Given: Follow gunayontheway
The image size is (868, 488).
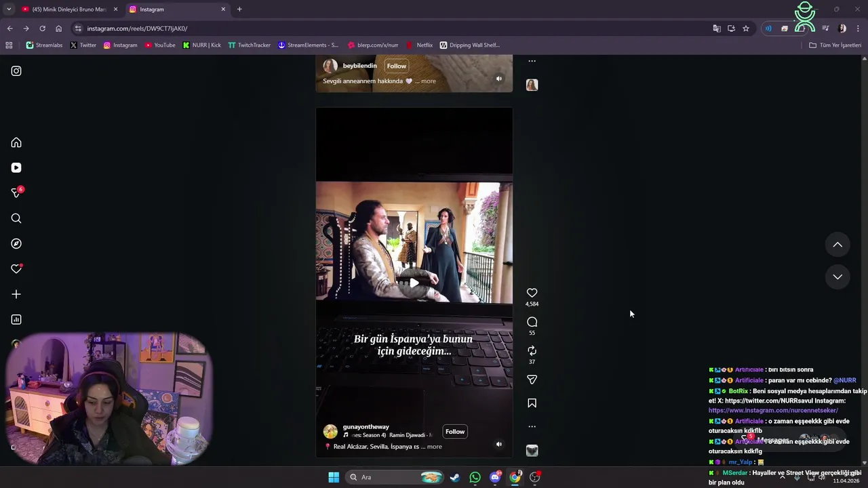Looking at the screenshot, I should [455, 432].
